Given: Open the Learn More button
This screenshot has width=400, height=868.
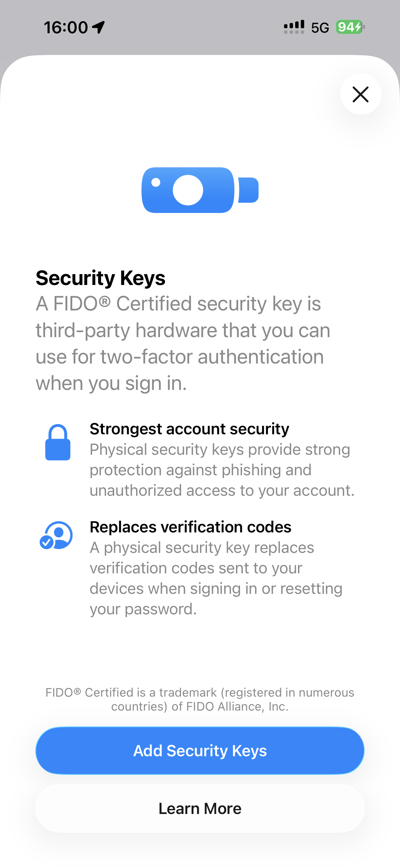Looking at the screenshot, I should pos(200,808).
